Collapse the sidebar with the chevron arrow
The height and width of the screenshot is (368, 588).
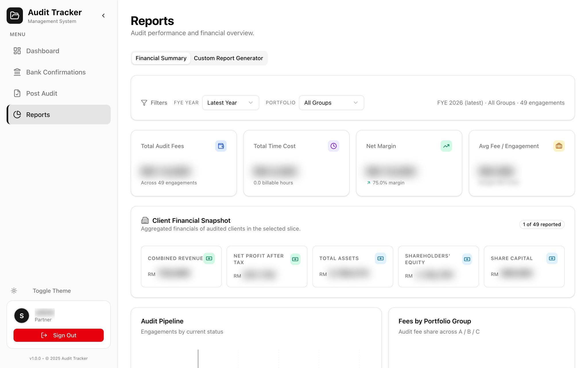(x=103, y=16)
